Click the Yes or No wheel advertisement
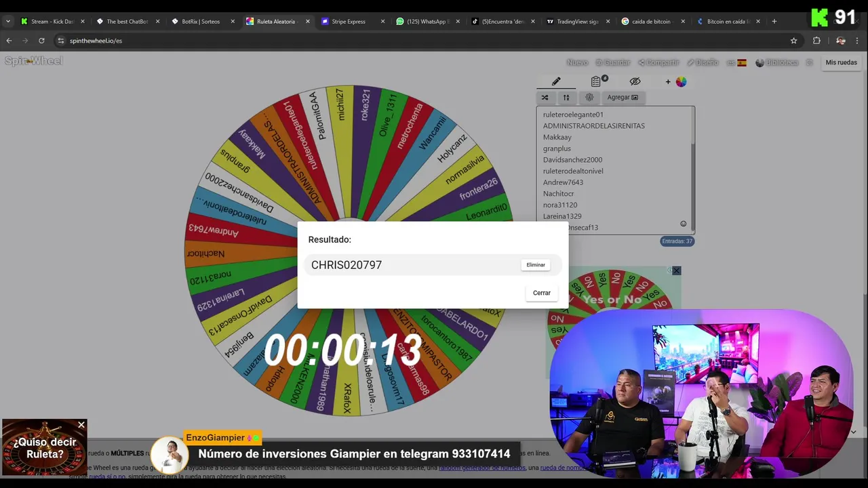The height and width of the screenshot is (488, 868). (x=614, y=298)
